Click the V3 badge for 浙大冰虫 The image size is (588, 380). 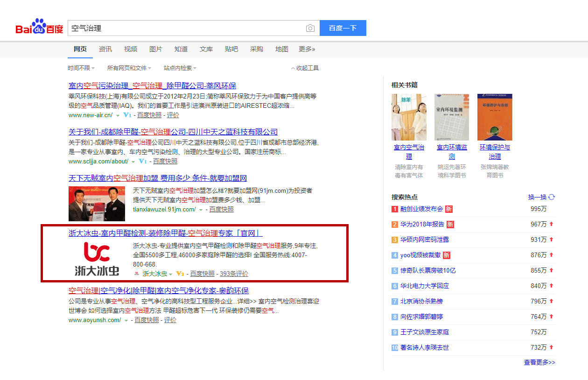[180, 274]
